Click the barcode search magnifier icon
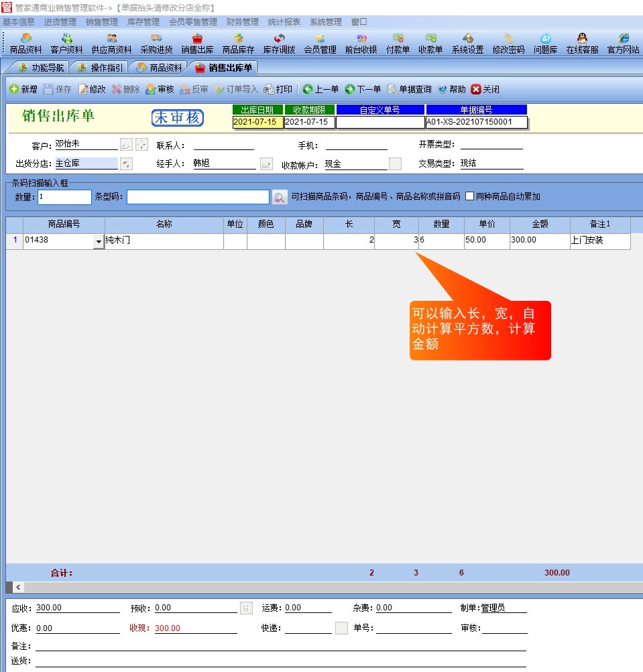643x672 pixels. [x=280, y=197]
